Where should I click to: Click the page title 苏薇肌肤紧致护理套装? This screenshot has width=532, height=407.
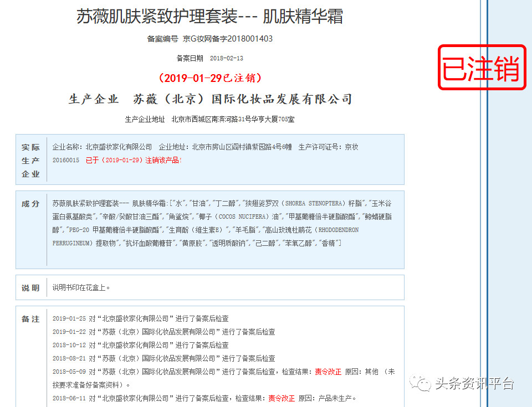pyautogui.click(x=209, y=17)
